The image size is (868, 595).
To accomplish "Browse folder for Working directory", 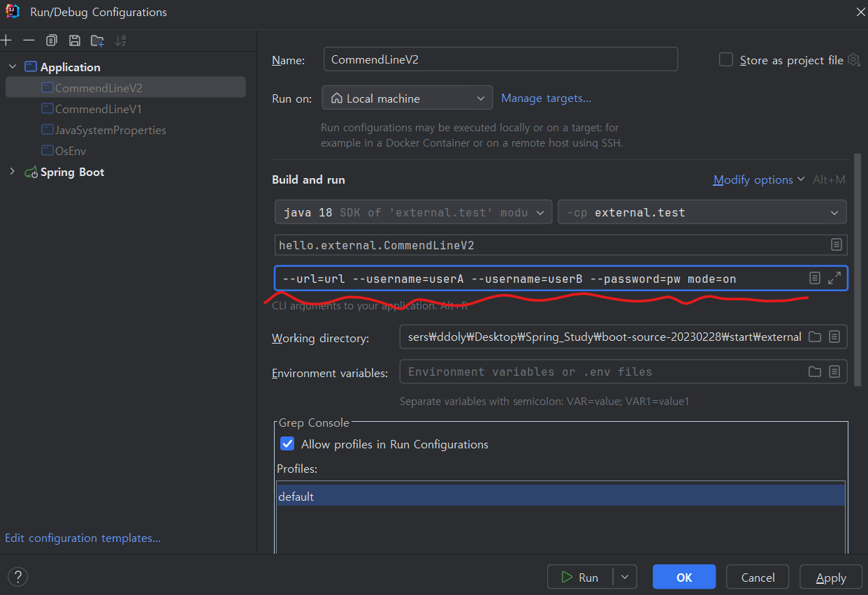I will pos(815,337).
